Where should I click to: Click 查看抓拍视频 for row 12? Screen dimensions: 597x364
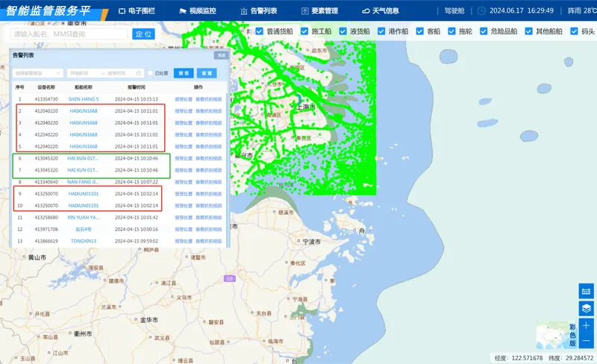(209, 229)
